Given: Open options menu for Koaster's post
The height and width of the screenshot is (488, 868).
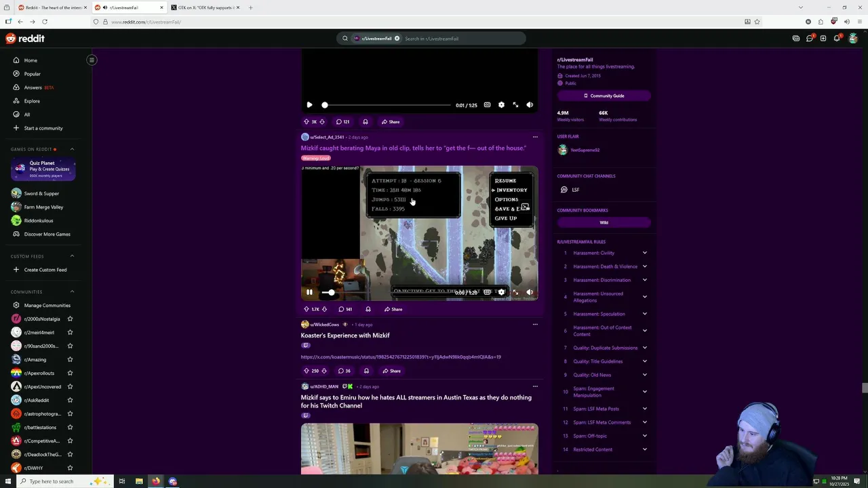Looking at the screenshot, I should [535, 325].
